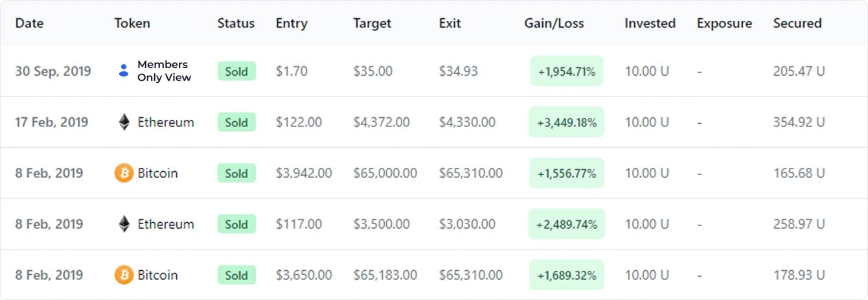Select the Sold badge in the 30 Sep row

236,71
